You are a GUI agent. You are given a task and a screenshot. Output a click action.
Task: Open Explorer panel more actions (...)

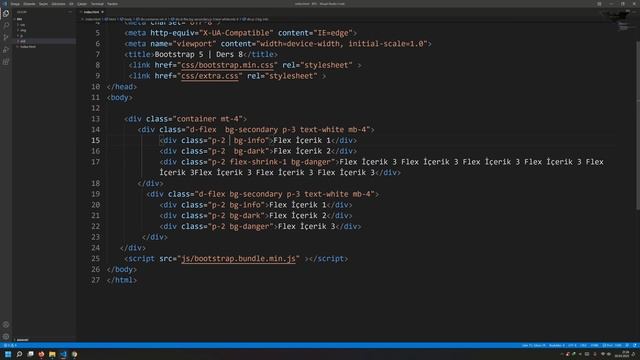coord(69,12)
